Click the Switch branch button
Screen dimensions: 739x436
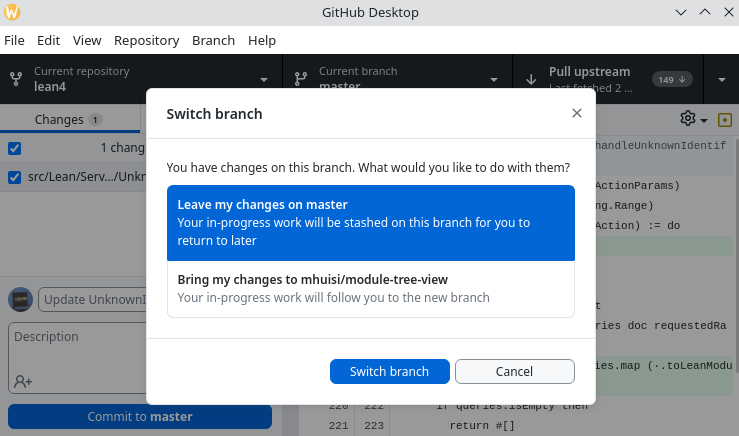(x=389, y=372)
